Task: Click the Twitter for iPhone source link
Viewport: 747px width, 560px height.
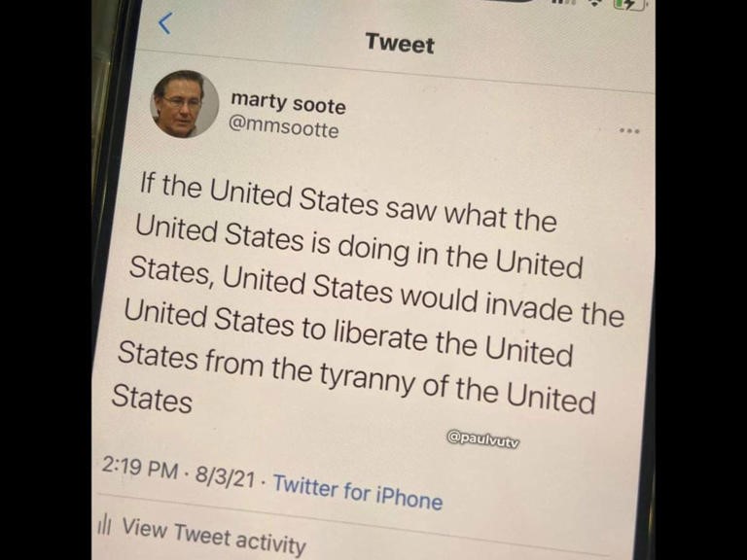Action: tap(358, 492)
